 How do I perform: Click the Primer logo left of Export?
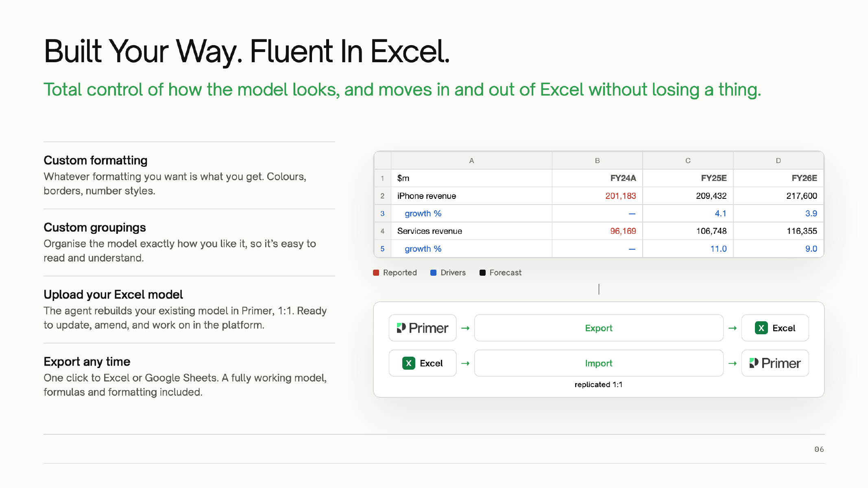(423, 328)
